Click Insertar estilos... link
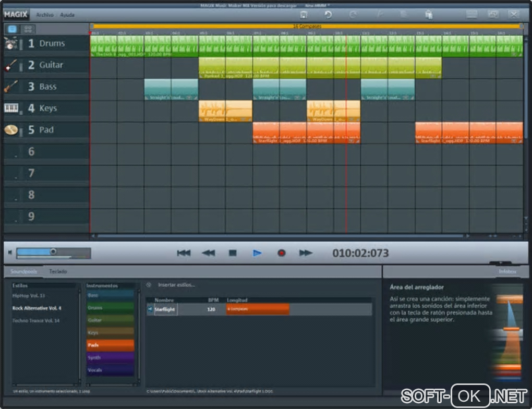This screenshot has height=409, width=532. click(x=176, y=285)
